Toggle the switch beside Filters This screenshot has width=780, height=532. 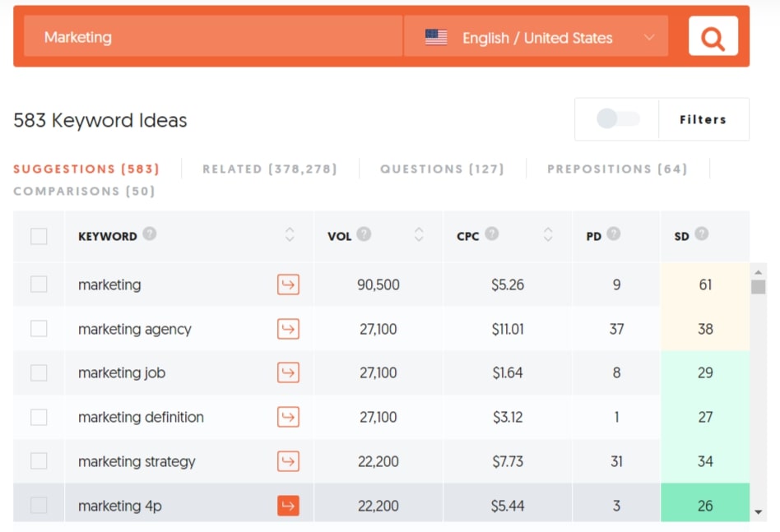point(618,119)
